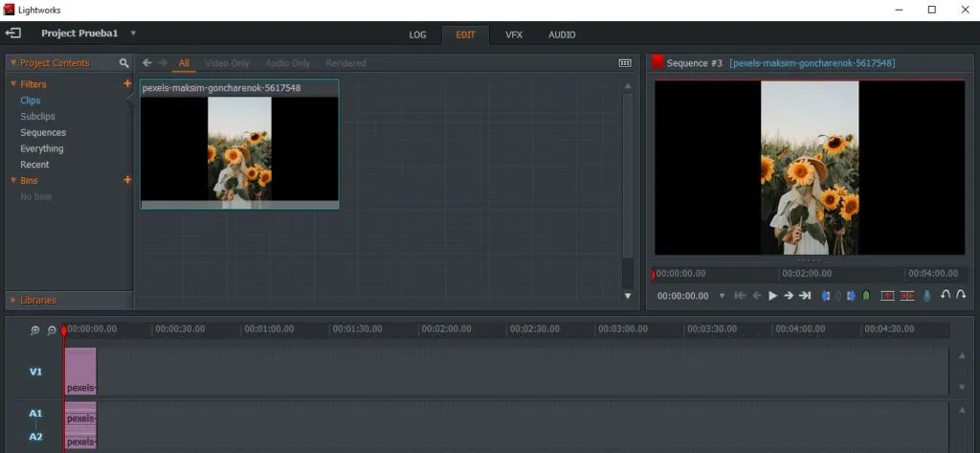This screenshot has height=453, width=980.
Task: Filter to Video Only clips
Action: pos(227,63)
